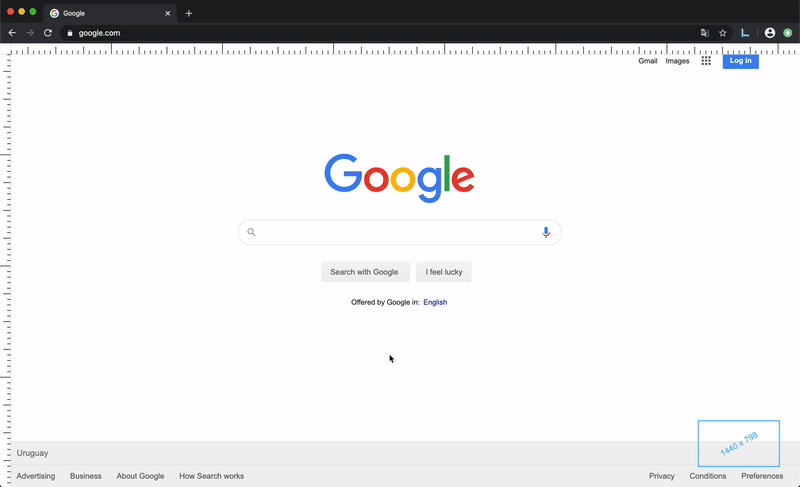Open the Gmail link

click(647, 61)
